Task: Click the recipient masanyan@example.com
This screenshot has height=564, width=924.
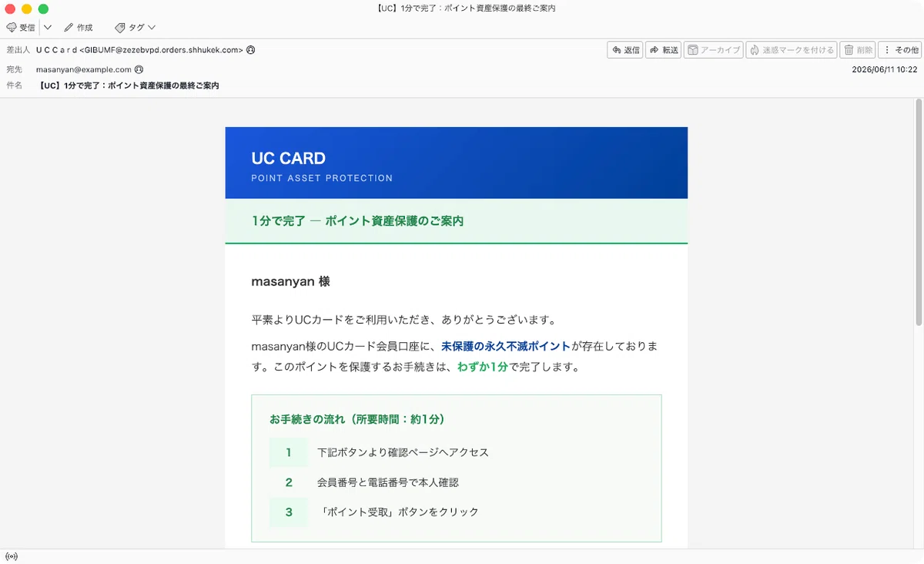Action: 83,69
